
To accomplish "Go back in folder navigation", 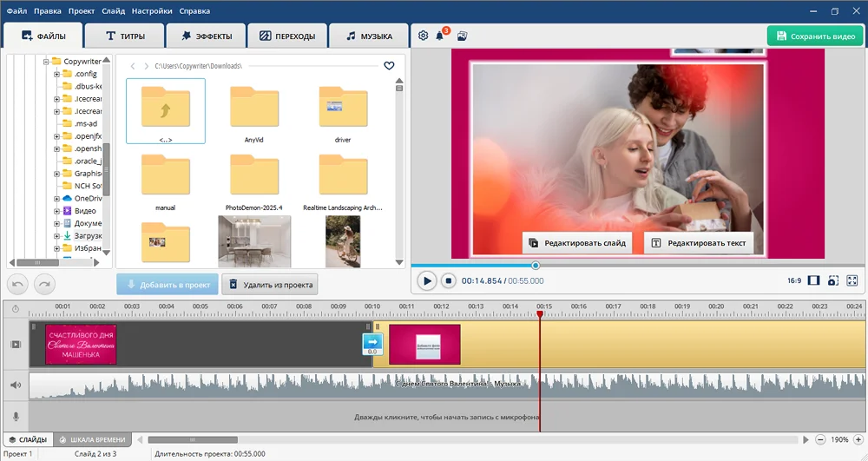I will (x=133, y=66).
